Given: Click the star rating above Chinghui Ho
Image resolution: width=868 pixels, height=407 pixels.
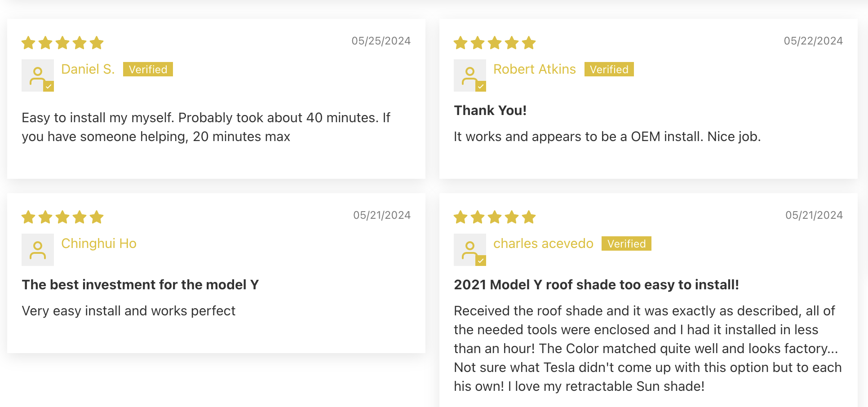Looking at the screenshot, I should click(62, 217).
